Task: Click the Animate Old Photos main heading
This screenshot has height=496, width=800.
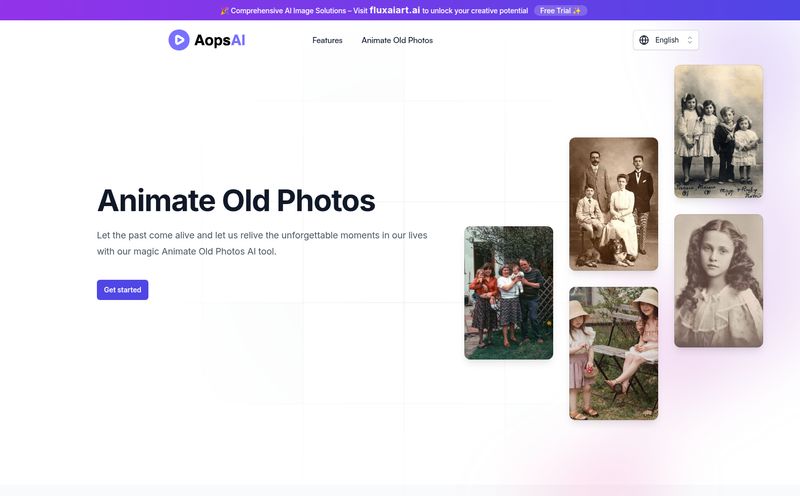Action: pos(236,200)
